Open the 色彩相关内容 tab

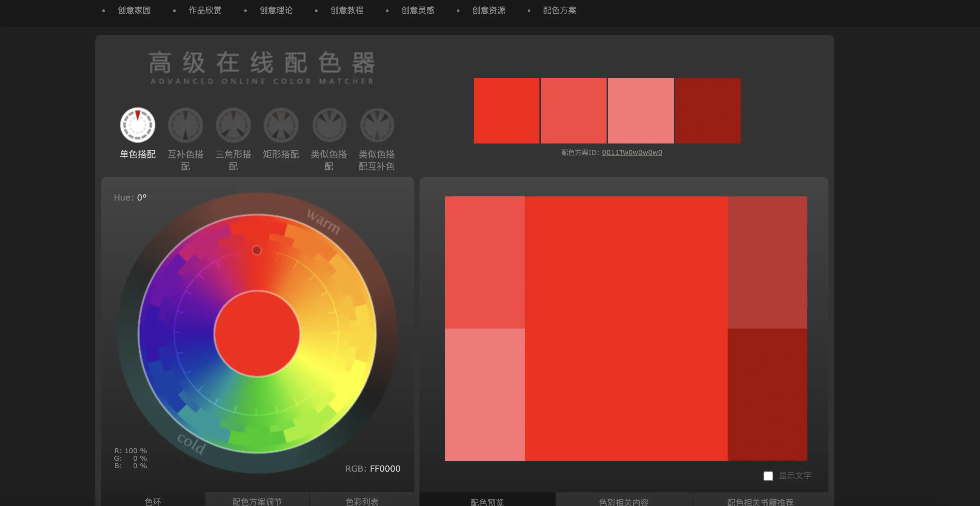point(624,501)
